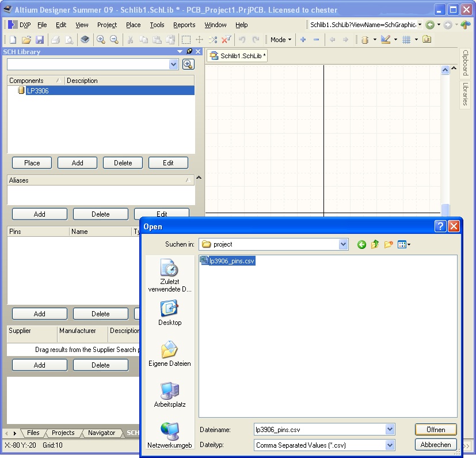Select lp3906_pins.csv file in list
Screen dimensions: 476x458
228,261
